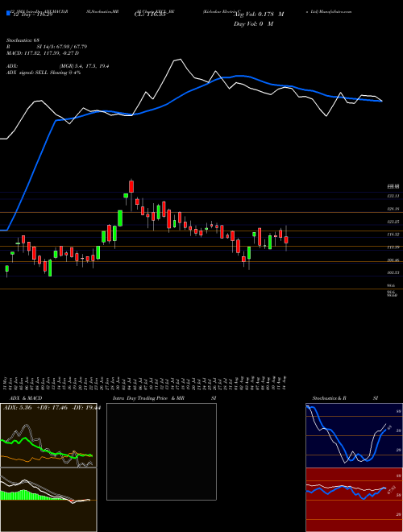
Task: Click the MACD histogram panel with green bars
Action: coord(48,500)
